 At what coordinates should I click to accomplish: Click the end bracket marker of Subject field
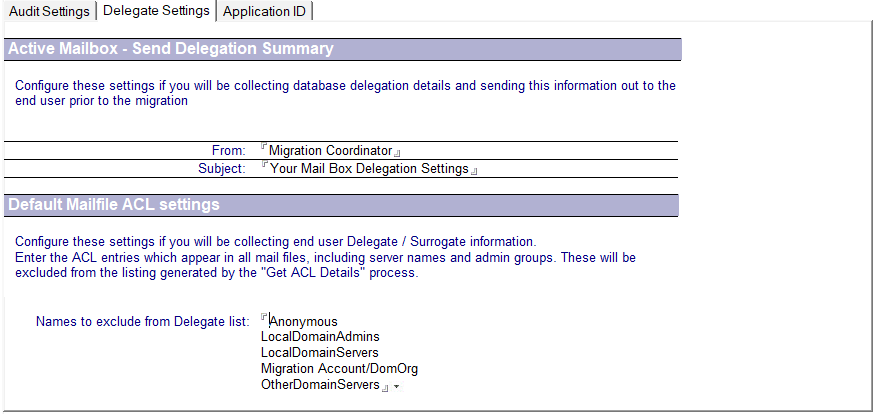pyautogui.click(x=474, y=172)
